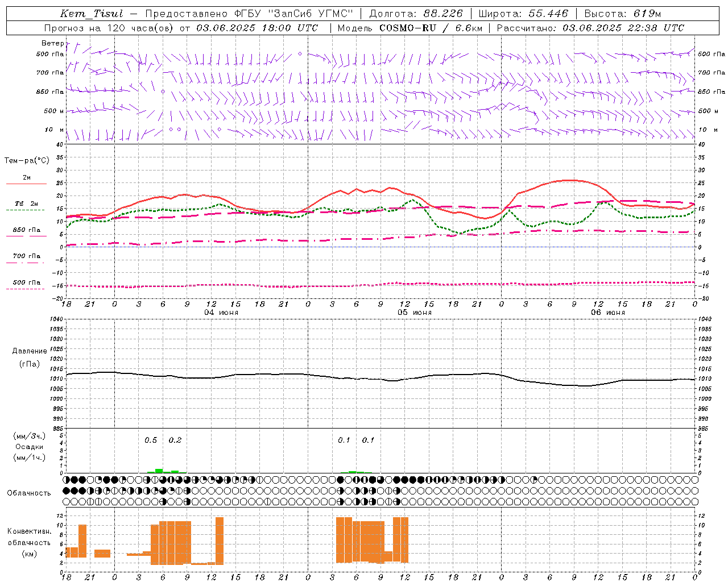728x582 pixels.
Task: Click the 850 гПа temperature legend entry
Action: 27,230
